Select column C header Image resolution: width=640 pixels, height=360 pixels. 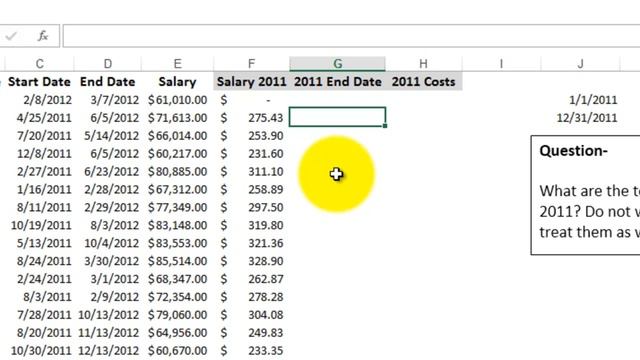point(39,64)
